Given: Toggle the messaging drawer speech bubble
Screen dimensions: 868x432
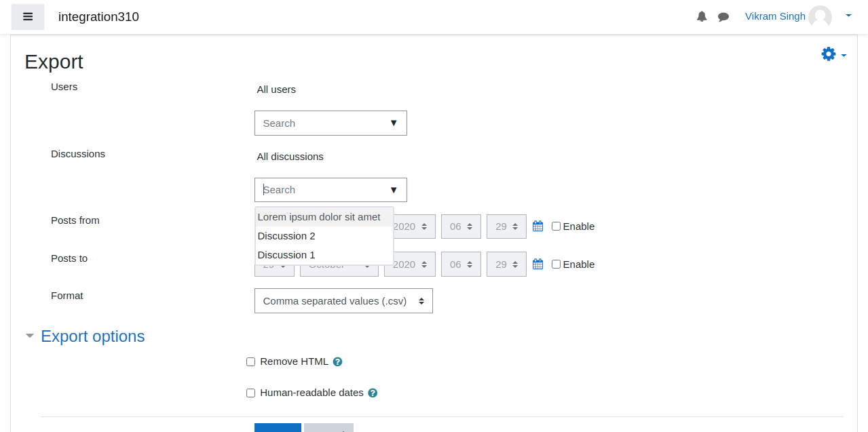Looking at the screenshot, I should coord(723,17).
